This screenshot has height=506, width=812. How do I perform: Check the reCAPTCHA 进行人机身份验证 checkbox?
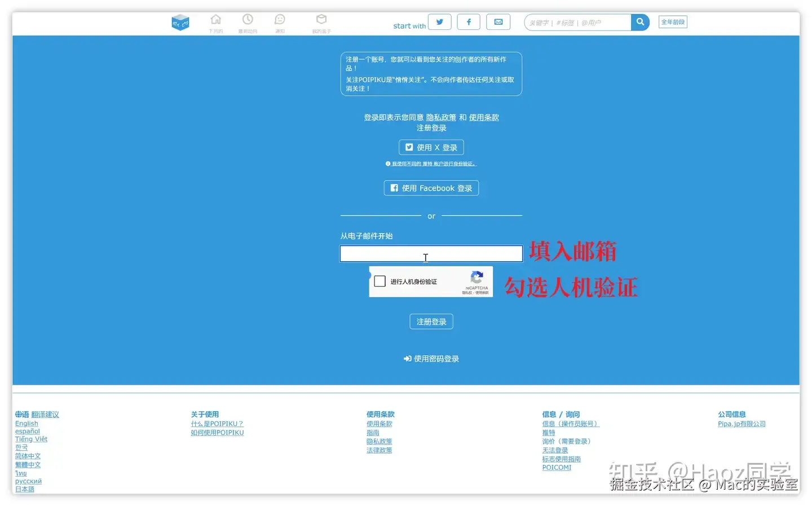[380, 281]
